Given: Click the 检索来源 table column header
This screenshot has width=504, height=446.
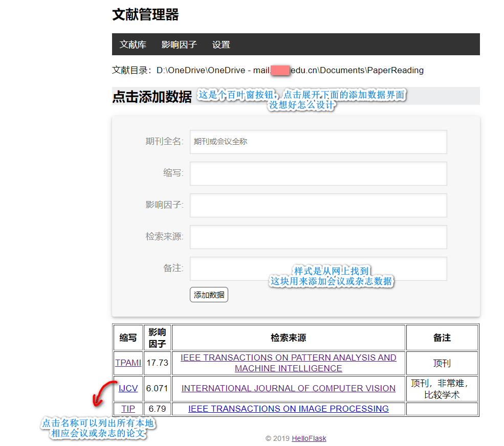Looking at the screenshot, I should (x=288, y=338).
